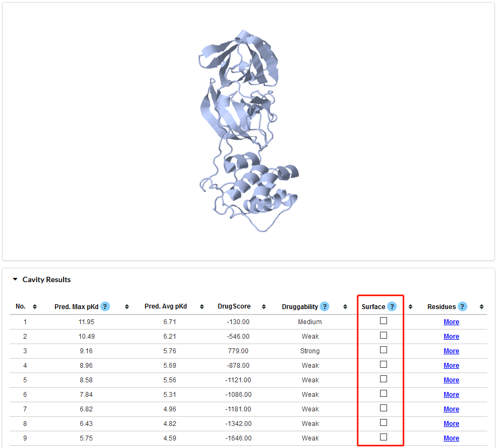Click the Druggability column header label

(300, 307)
